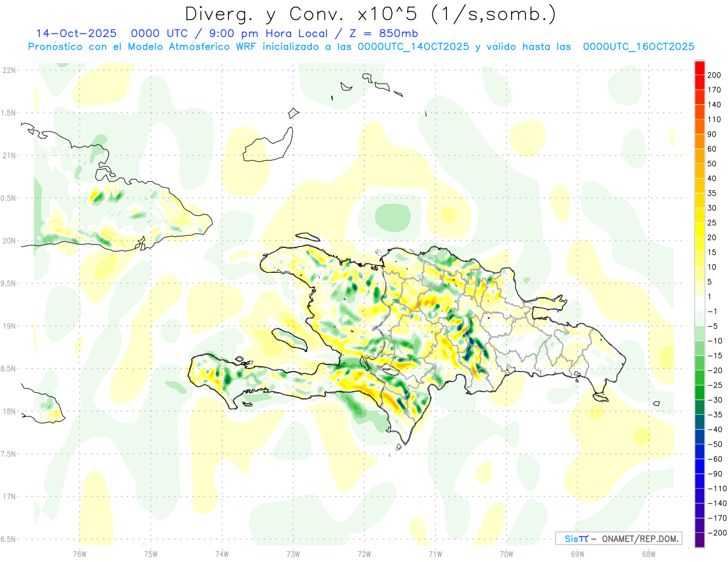Click the '9.5N' latitude label
This screenshot has width=728, height=562.
click(9, 283)
